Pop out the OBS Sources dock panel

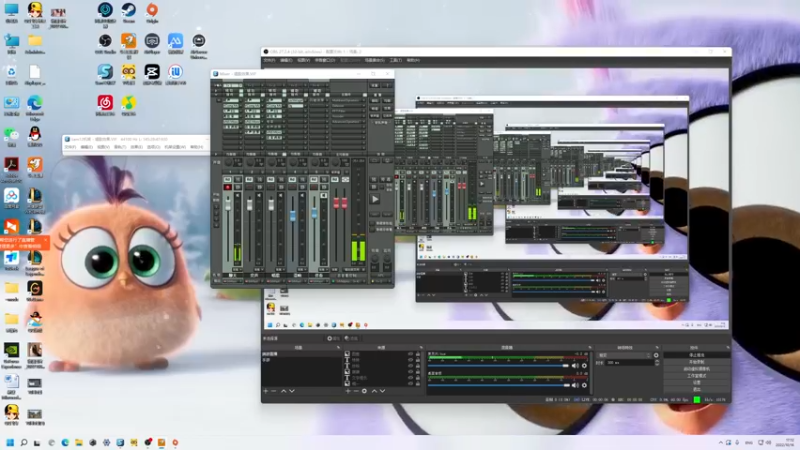[x=421, y=347]
